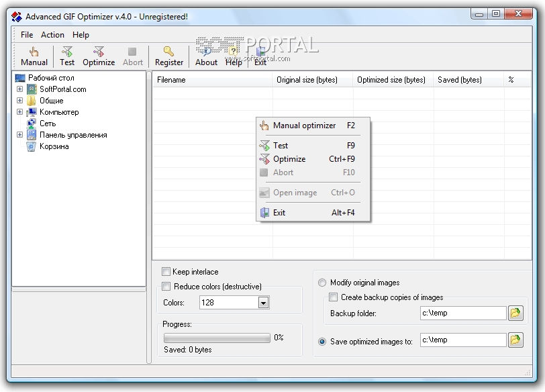Tick Reduce colors (destructive) checkbox

[x=166, y=287]
